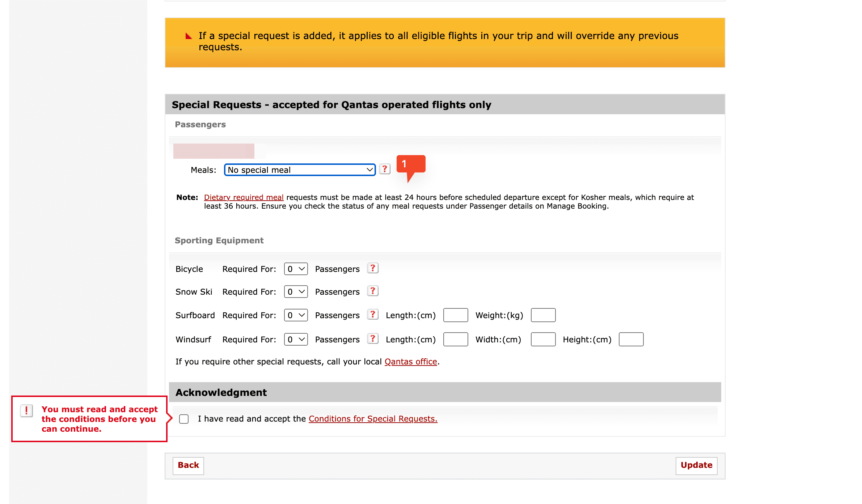Open the Conditions for Special Requests link
The width and height of the screenshot is (862, 504).
pyautogui.click(x=373, y=419)
